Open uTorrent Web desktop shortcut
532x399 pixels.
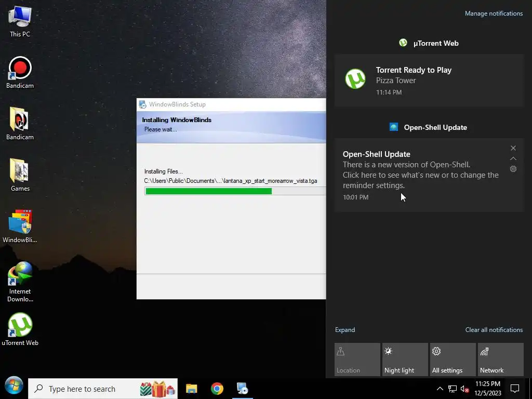click(20, 329)
